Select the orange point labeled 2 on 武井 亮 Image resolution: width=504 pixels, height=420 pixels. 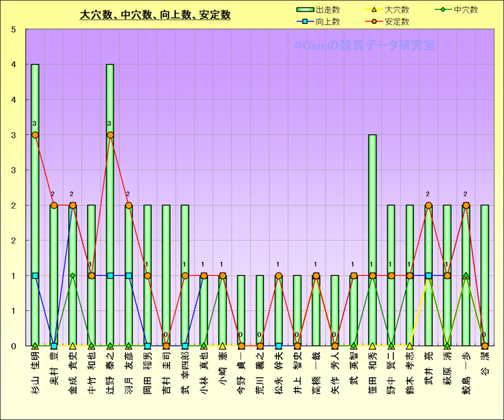428,205
